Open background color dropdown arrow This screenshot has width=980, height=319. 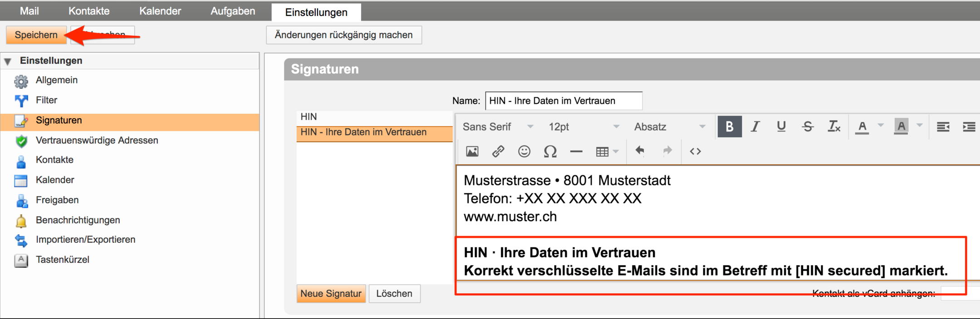(920, 126)
